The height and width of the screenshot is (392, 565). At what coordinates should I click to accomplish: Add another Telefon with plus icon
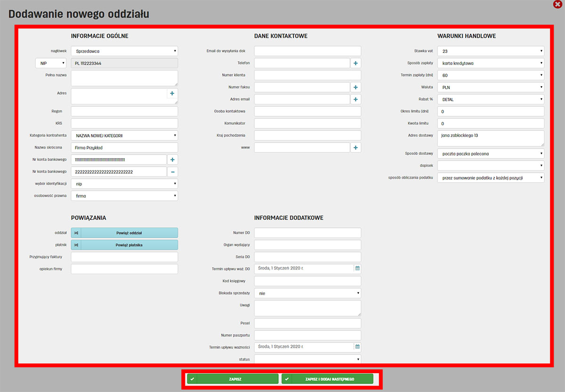point(356,63)
